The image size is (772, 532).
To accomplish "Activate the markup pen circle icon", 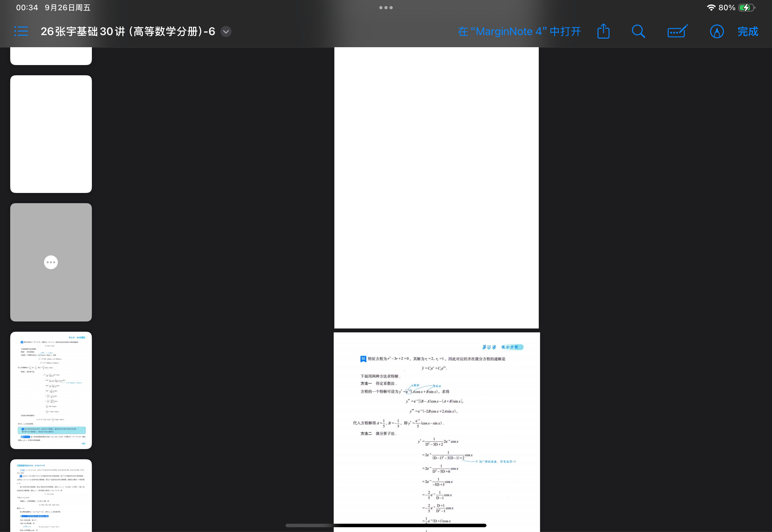I will coord(717,32).
